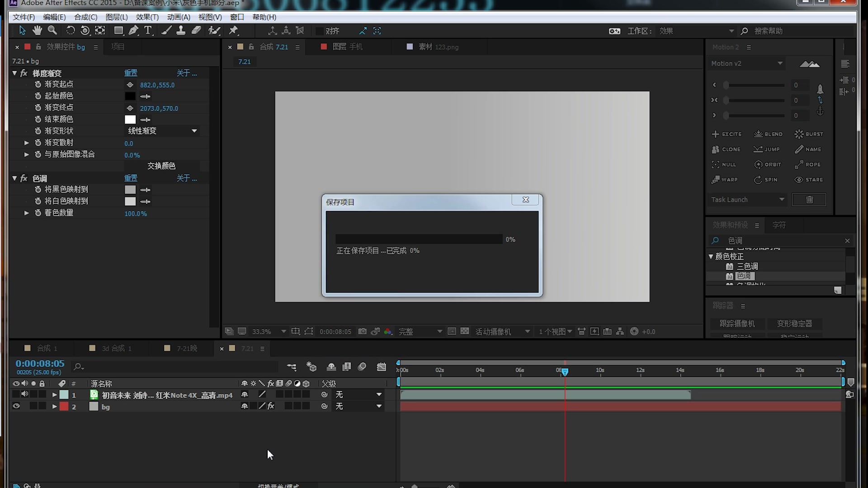Open the Task Launch dropdown
Viewport: 868px width, 488px height.
tap(748, 200)
